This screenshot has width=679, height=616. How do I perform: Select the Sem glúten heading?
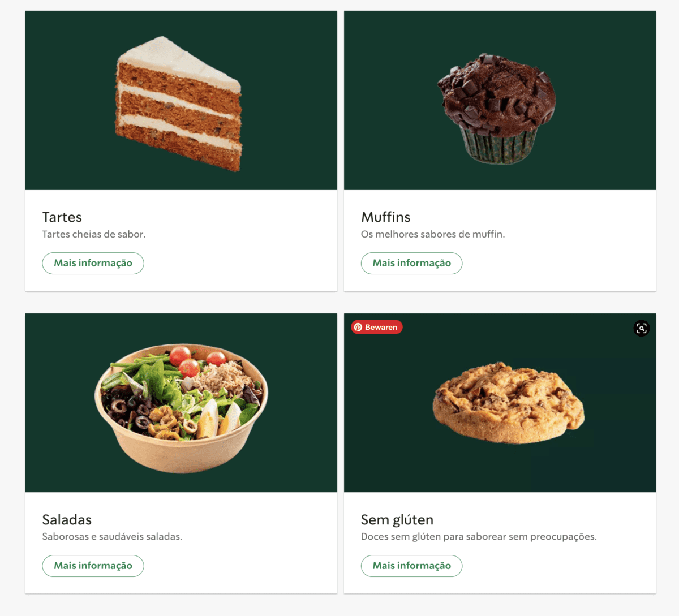point(397,520)
